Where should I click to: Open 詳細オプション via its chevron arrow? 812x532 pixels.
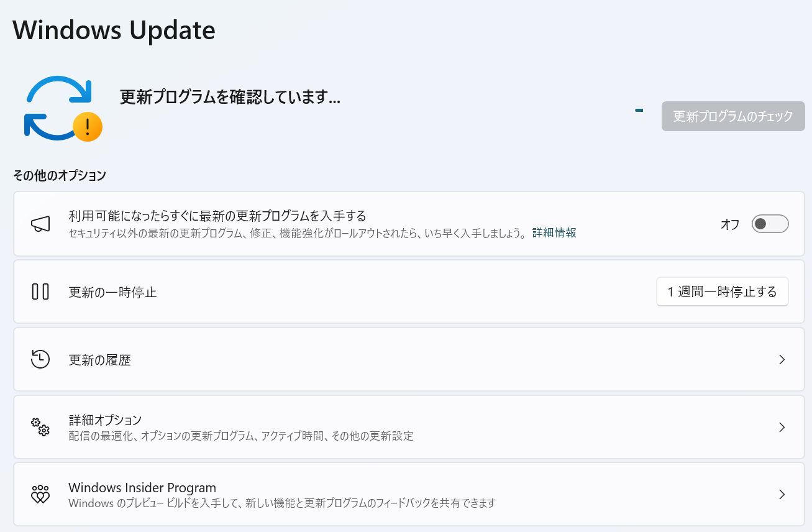tap(782, 427)
